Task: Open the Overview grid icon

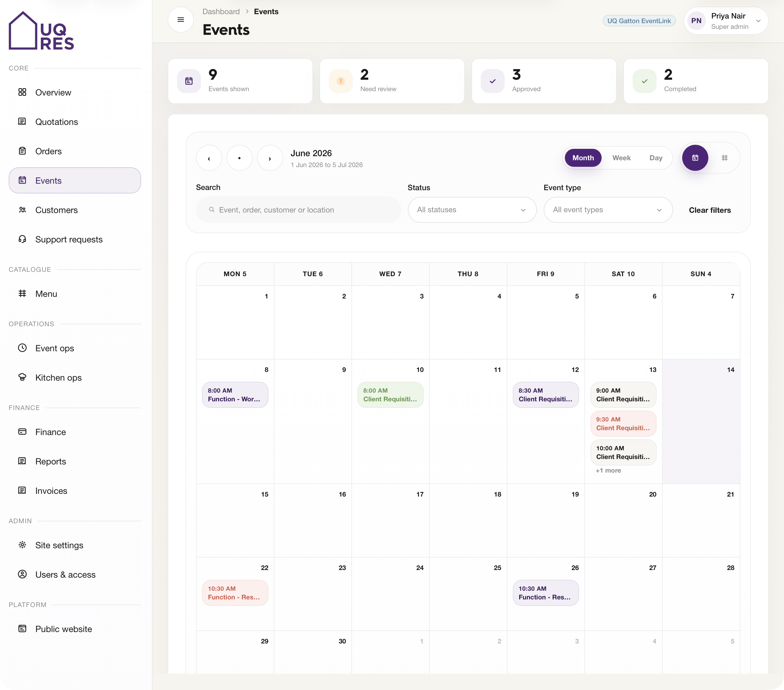Action: 22,92
